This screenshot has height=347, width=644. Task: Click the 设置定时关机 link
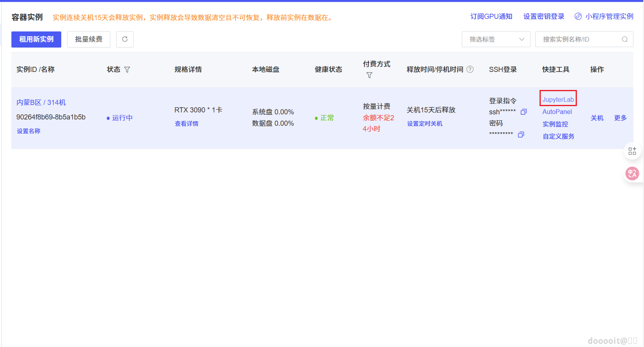tap(424, 124)
